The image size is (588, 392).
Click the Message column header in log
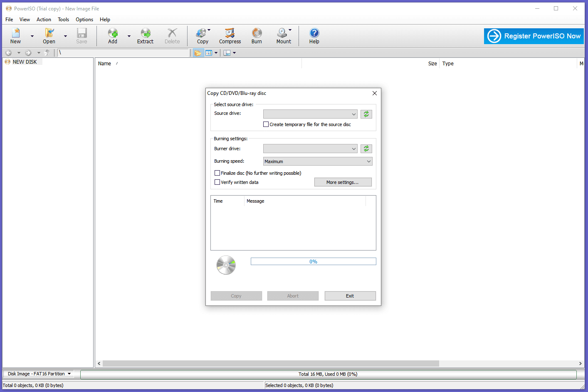305,201
